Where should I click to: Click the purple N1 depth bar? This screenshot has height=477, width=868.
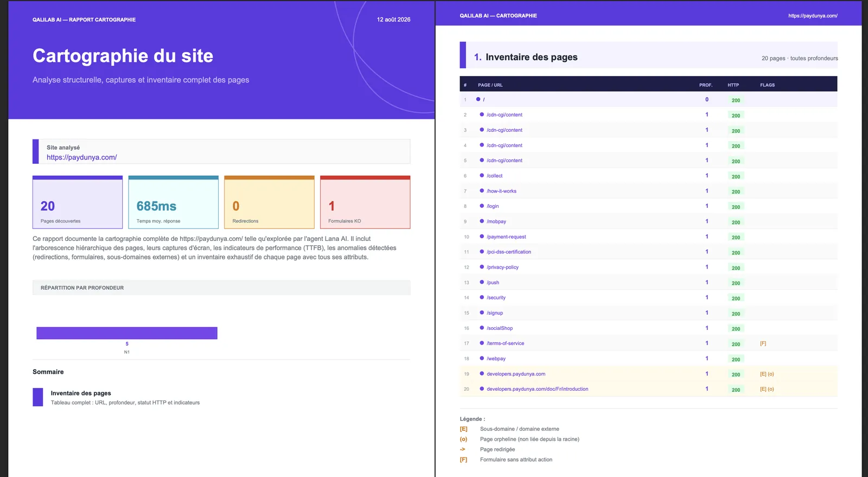[127, 333]
